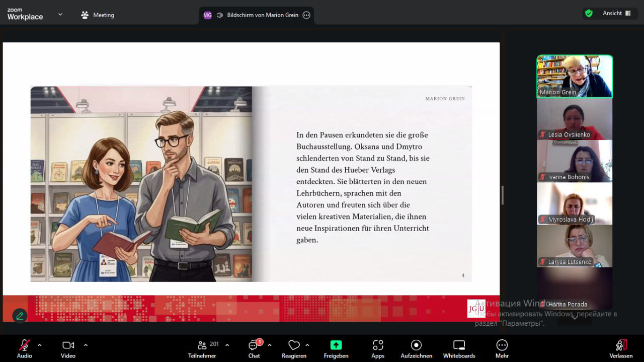The width and height of the screenshot is (644, 362).
Task: Open the Meeting tab
Action: click(98, 15)
